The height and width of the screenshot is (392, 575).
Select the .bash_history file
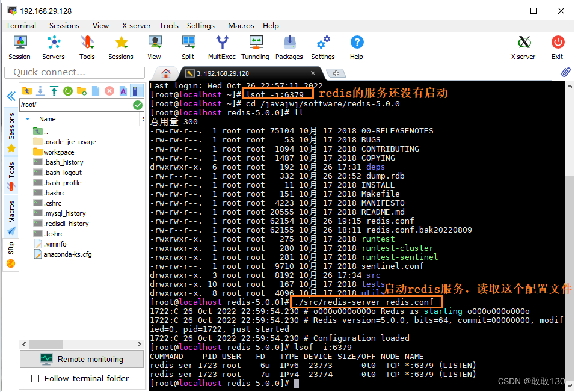(58, 162)
